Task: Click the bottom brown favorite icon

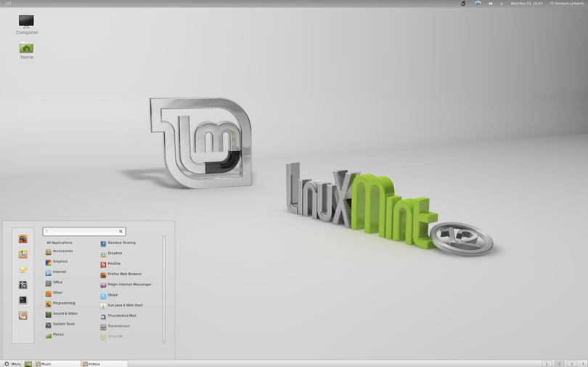Action: pos(23,315)
